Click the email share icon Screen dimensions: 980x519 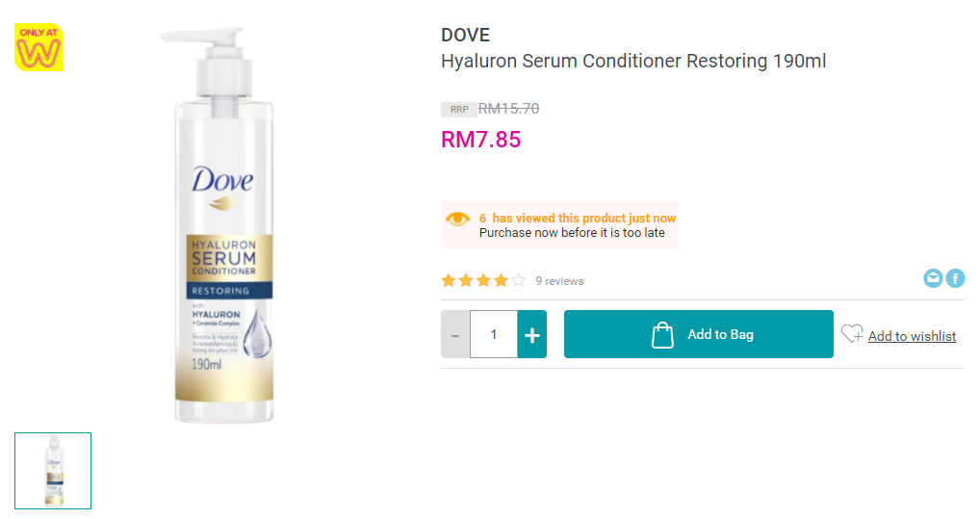[x=933, y=277]
